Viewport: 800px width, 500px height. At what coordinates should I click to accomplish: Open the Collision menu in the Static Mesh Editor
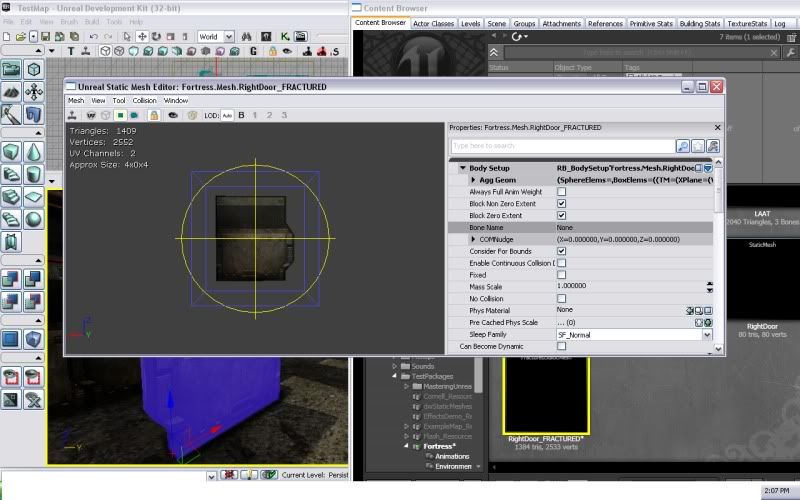click(x=144, y=101)
